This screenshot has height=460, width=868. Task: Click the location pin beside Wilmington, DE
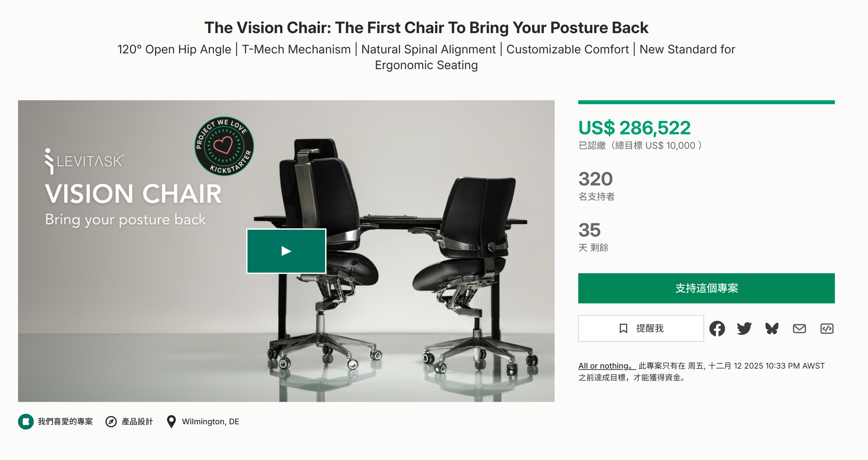coord(171,421)
